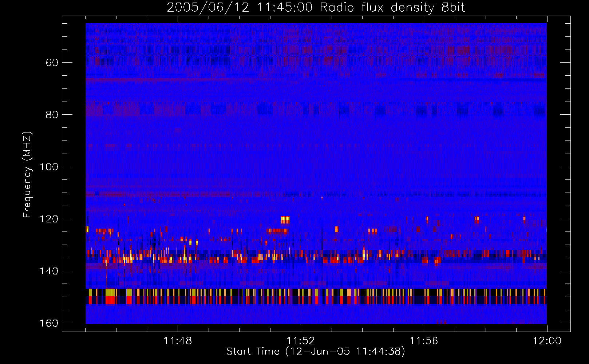
Task: Click the 11:56 time tick label
Action: (424, 341)
